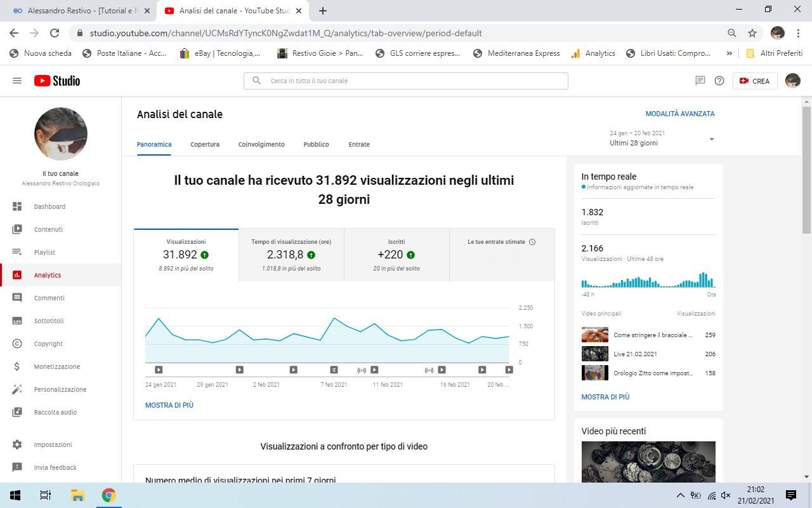Reload the page with browser refresh

55,33
